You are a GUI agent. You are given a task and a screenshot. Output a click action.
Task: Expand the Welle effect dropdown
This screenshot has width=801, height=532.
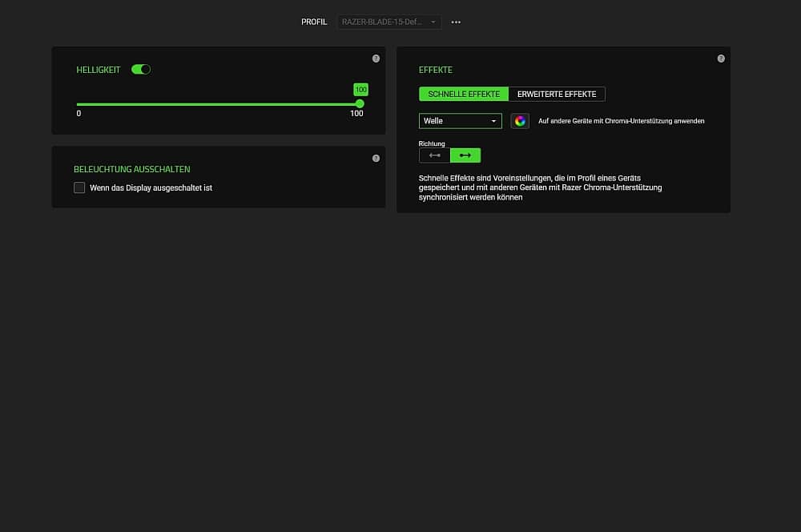459,121
